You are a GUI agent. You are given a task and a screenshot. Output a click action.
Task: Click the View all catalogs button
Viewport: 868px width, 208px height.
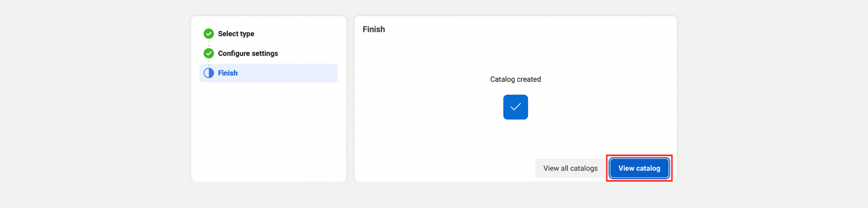coord(570,168)
